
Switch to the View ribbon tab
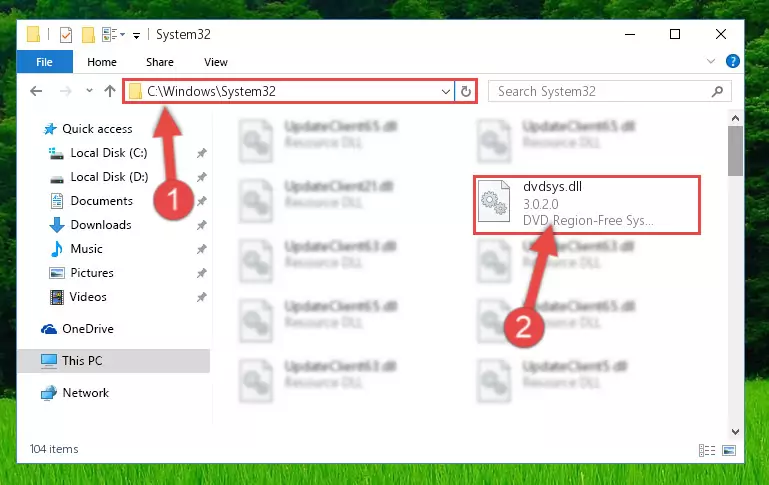pyautogui.click(x=216, y=62)
